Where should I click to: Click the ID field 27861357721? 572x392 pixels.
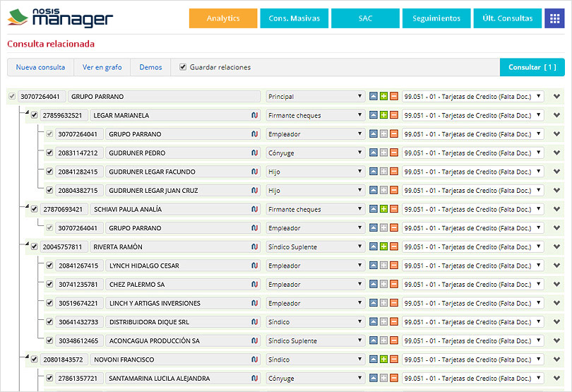coord(79,378)
